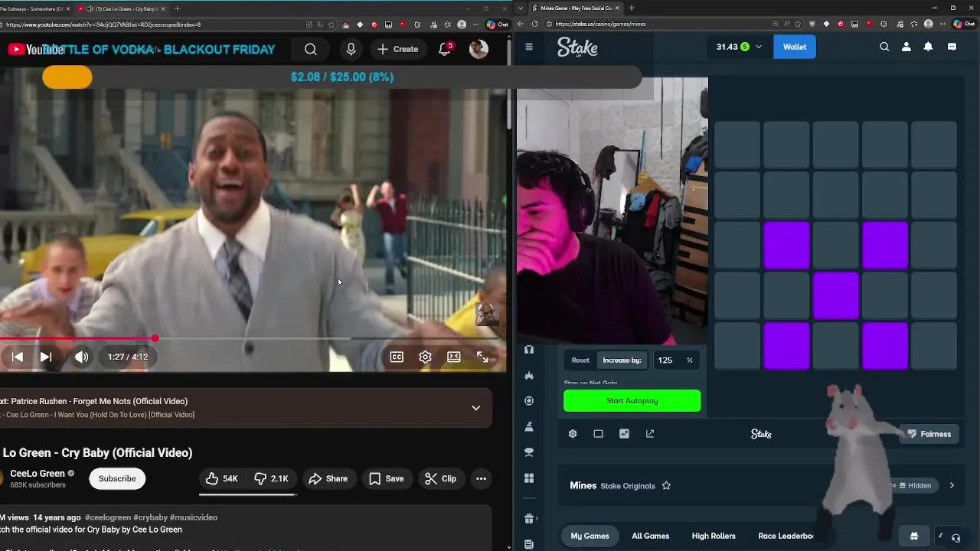Search games on Stake

[884, 47]
